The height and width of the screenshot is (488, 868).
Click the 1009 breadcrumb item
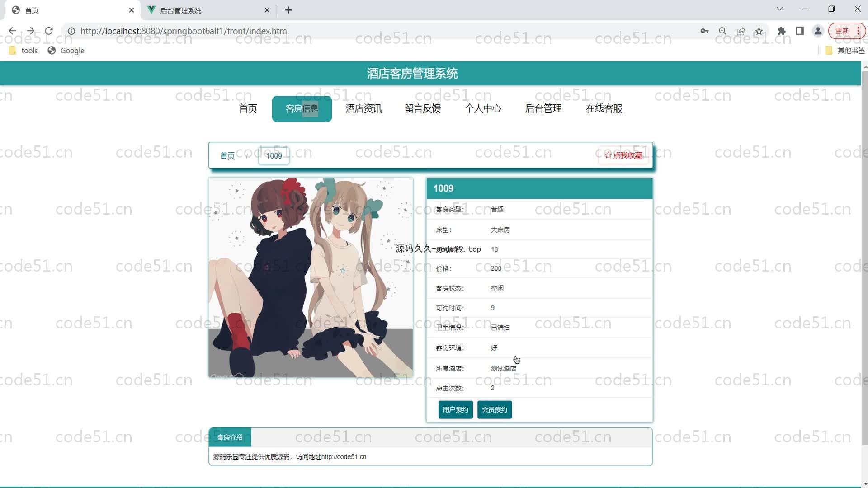[x=274, y=156]
